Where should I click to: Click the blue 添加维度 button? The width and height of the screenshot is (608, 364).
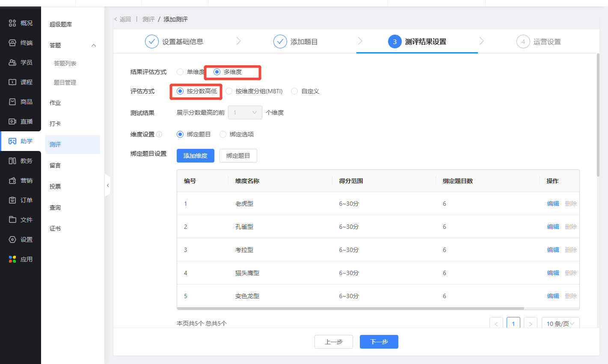pyautogui.click(x=195, y=156)
